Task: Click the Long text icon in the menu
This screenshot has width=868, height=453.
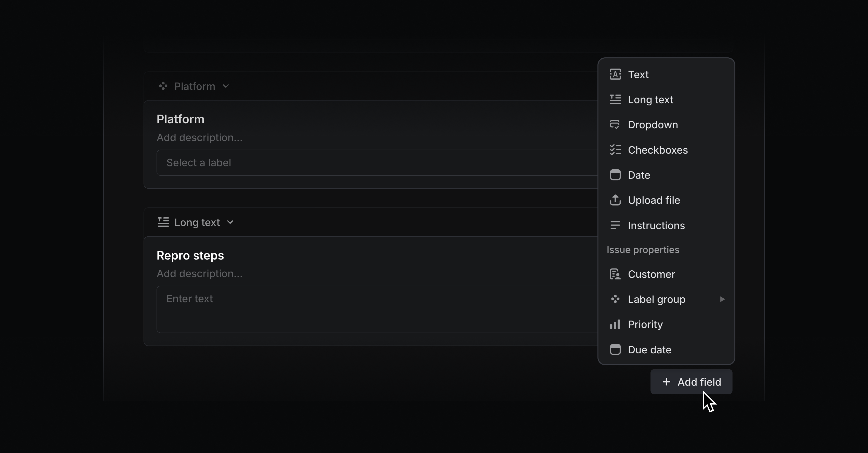Action: pos(616,99)
